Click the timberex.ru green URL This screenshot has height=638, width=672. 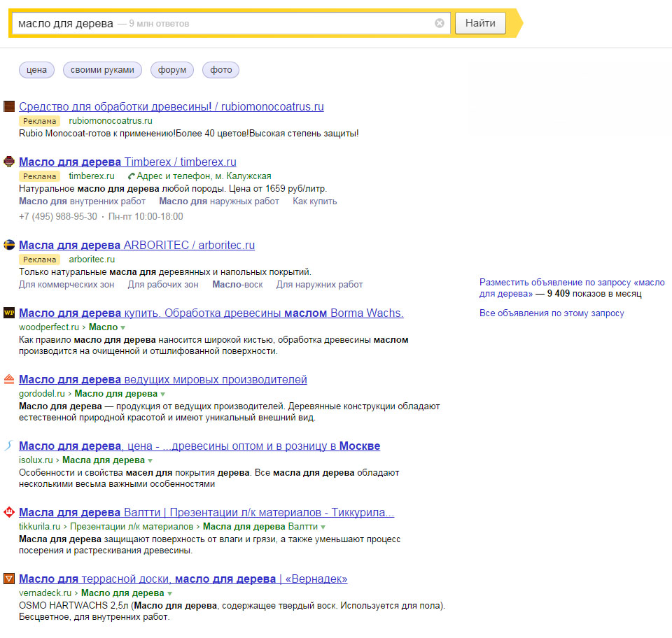(x=92, y=176)
